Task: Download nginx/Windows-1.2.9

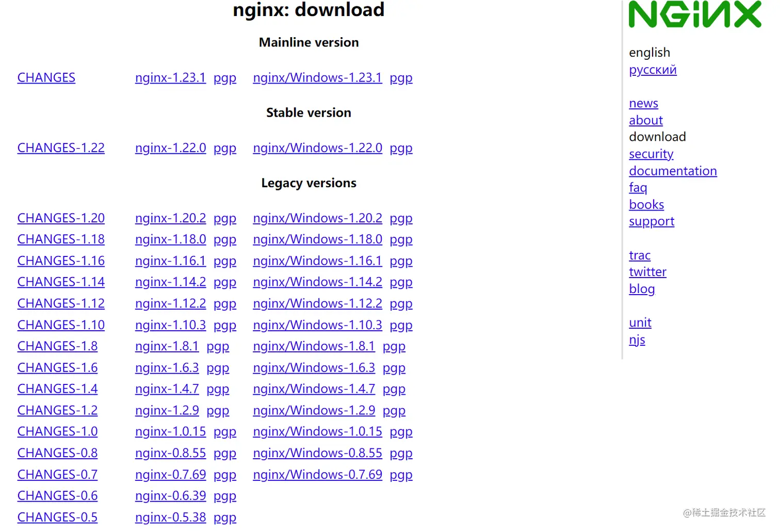Action: pos(314,411)
